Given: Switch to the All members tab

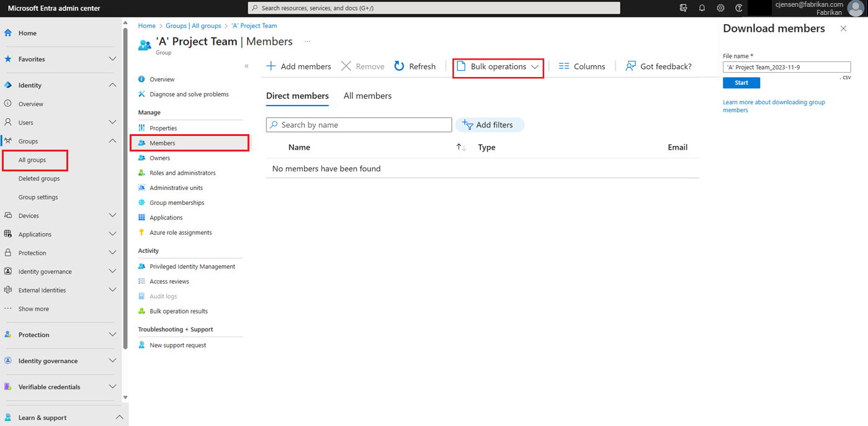Looking at the screenshot, I should (x=367, y=96).
